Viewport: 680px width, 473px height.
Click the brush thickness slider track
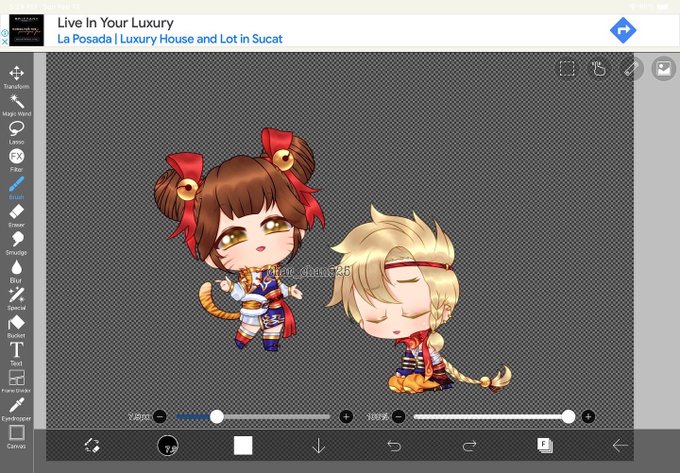coord(253,417)
